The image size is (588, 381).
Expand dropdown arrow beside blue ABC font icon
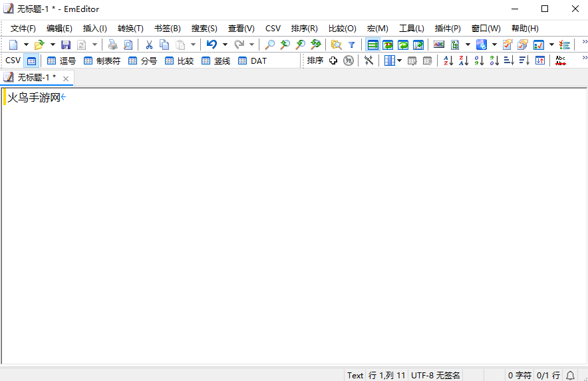[494, 45]
